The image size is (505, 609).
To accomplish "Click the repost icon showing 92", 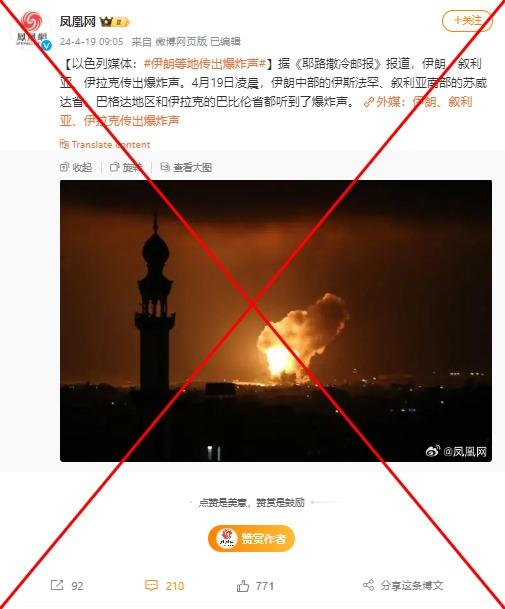I will (57, 585).
